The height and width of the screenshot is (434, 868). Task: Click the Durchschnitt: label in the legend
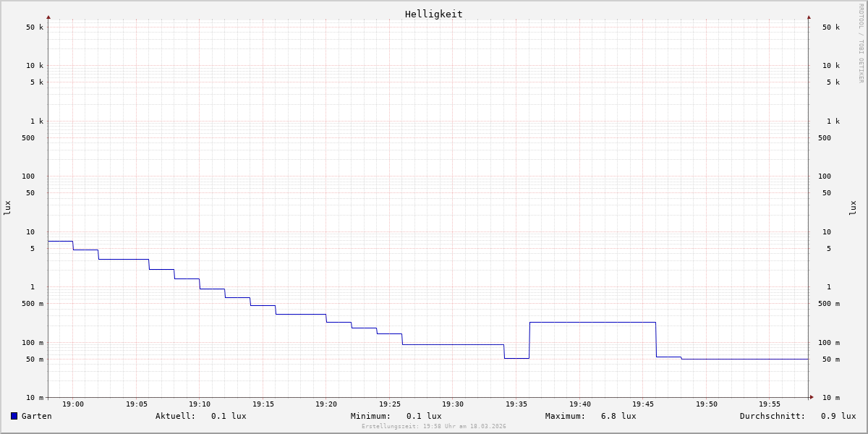(773, 416)
